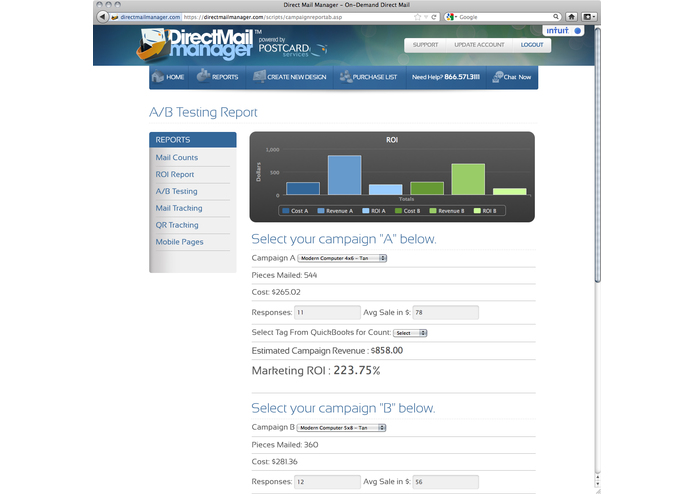This screenshot has height=494, width=695.
Task: Open Create New Design menu item
Action: click(290, 77)
